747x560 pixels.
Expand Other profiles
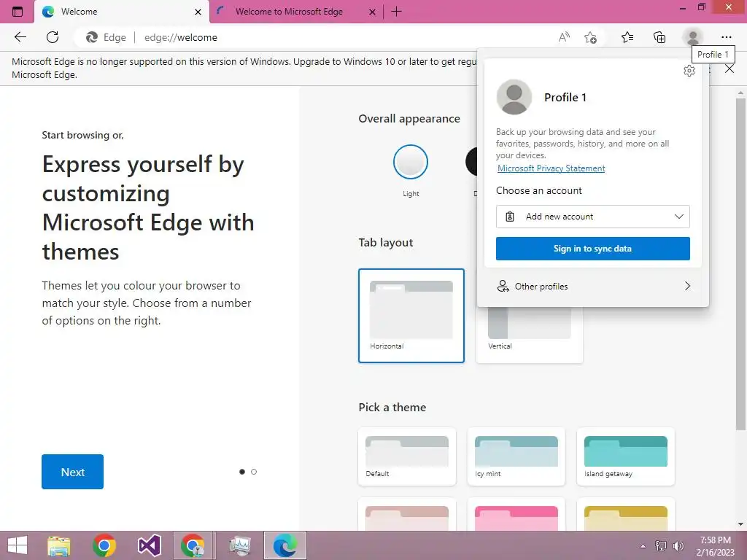click(x=592, y=286)
